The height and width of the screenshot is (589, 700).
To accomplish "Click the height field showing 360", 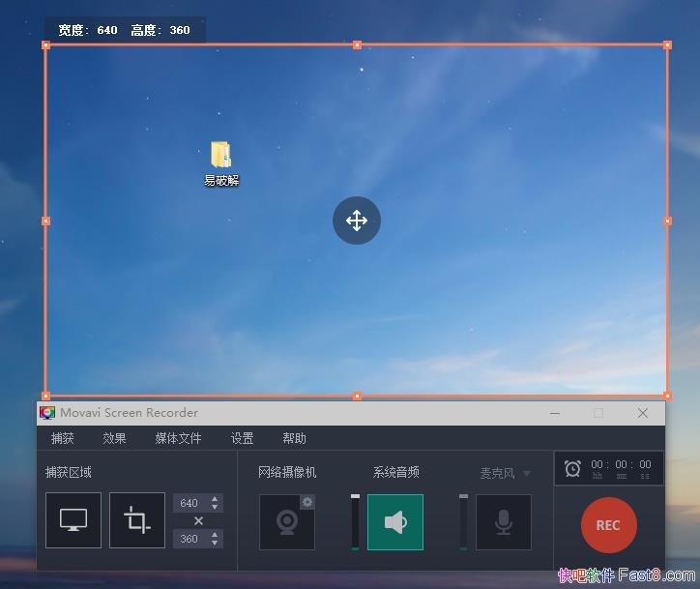I will coord(191,539).
